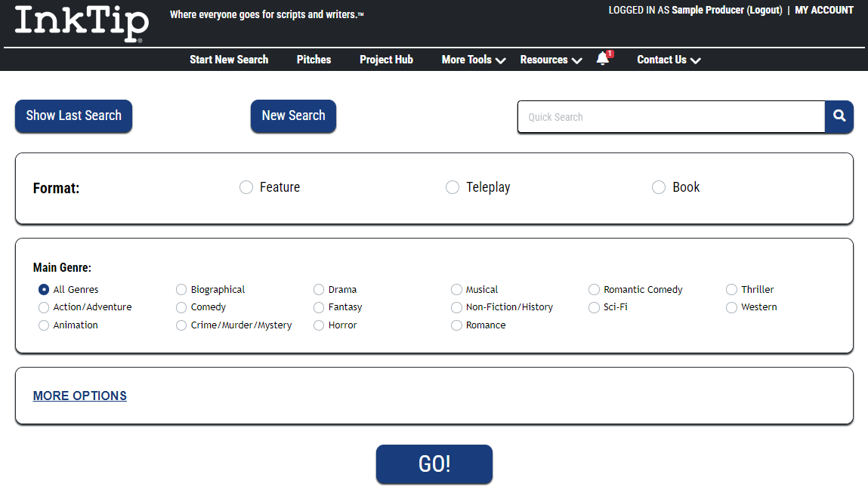Click the Show Last Search button
Screen dimensions: 868x502
[x=73, y=116]
